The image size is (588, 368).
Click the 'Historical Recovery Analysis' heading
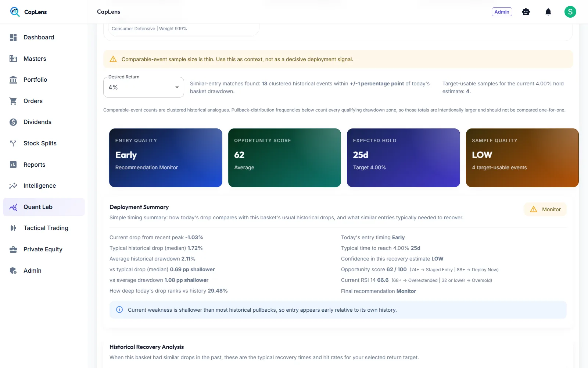point(147,347)
